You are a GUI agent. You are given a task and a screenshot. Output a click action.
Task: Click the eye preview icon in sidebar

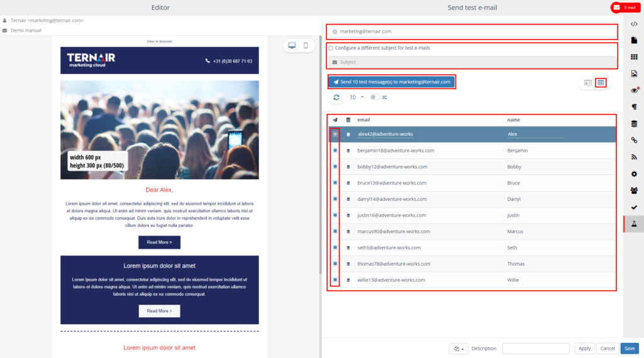[x=634, y=90]
